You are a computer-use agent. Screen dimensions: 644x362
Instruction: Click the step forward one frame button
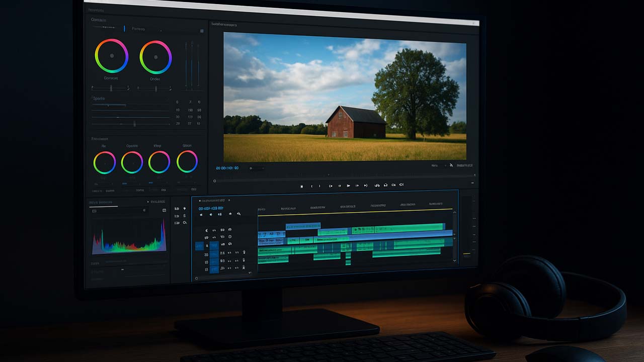click(357, 186)
